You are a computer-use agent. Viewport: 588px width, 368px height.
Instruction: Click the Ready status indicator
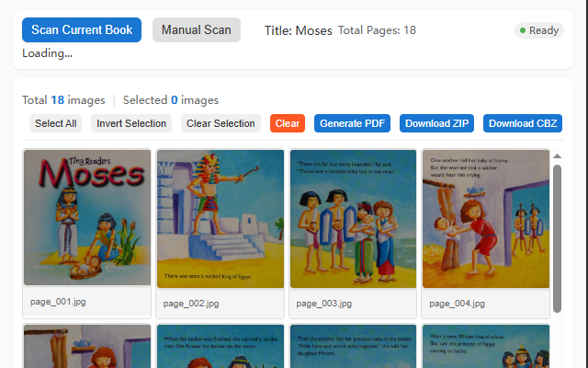(x=539, y=30)
